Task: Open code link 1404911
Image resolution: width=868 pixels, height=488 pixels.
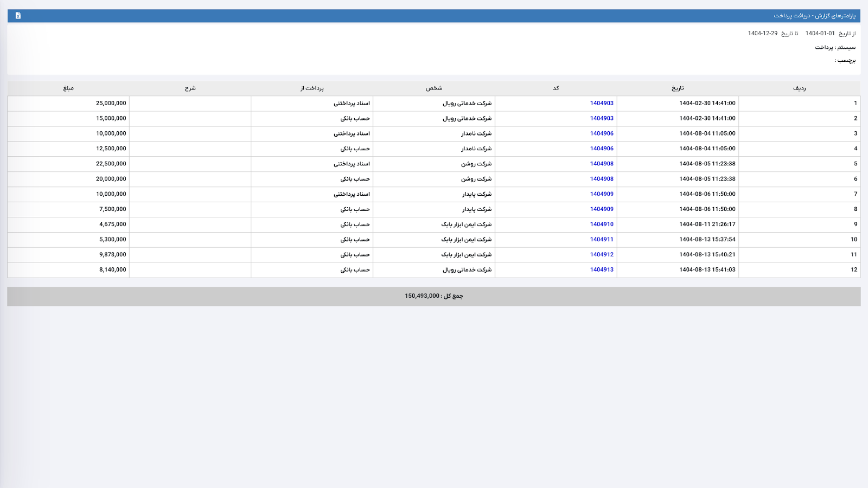Action: (602, 240)
